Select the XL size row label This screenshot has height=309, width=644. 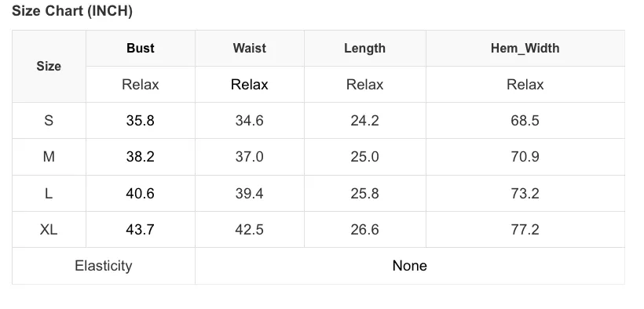click(49, 229)
